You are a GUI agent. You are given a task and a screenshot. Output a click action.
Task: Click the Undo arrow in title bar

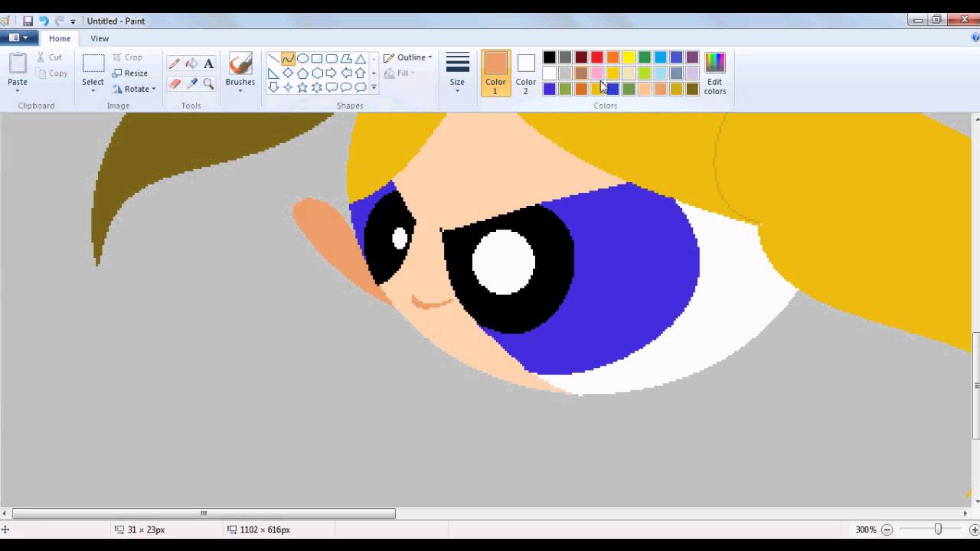[x=44, y=21]
